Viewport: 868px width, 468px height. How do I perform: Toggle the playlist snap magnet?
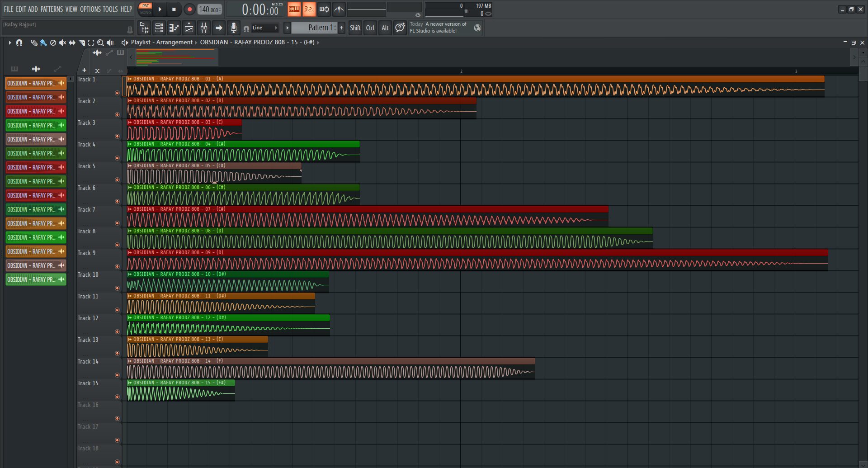[x=19, y=43]
